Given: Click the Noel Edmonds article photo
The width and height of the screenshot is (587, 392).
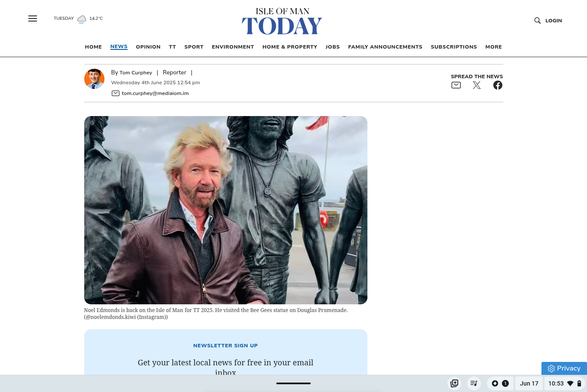Looking at the screenshot, I should (226, 210).
